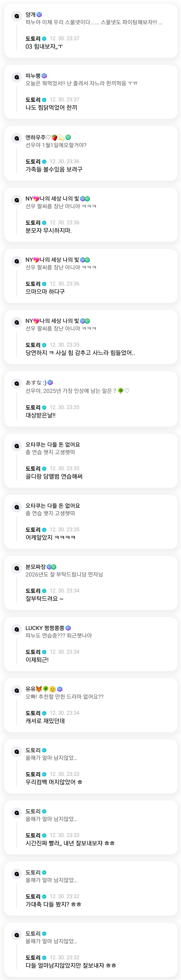
Task: Open 떠누뿡's profile avatar
Action: click(16, 77)
